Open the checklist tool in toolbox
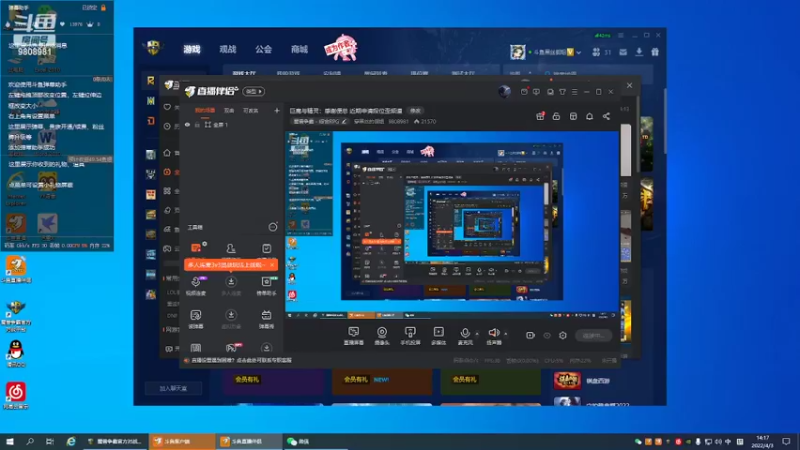The height and width of the screenshot is (450, 800). click(x=266, y=248)
